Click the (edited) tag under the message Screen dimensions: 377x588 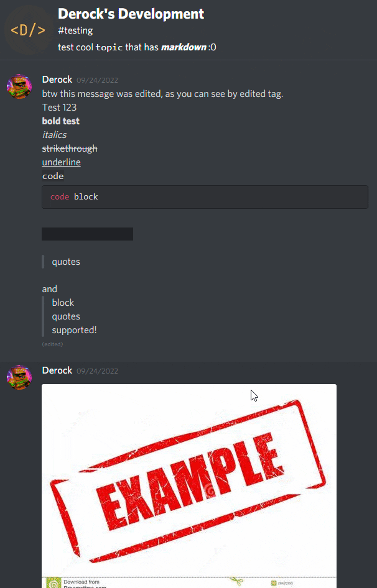[53, 344]
